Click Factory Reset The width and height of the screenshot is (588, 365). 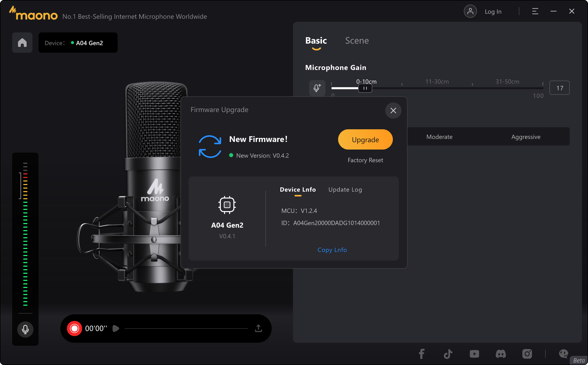(x=365, y=160)
